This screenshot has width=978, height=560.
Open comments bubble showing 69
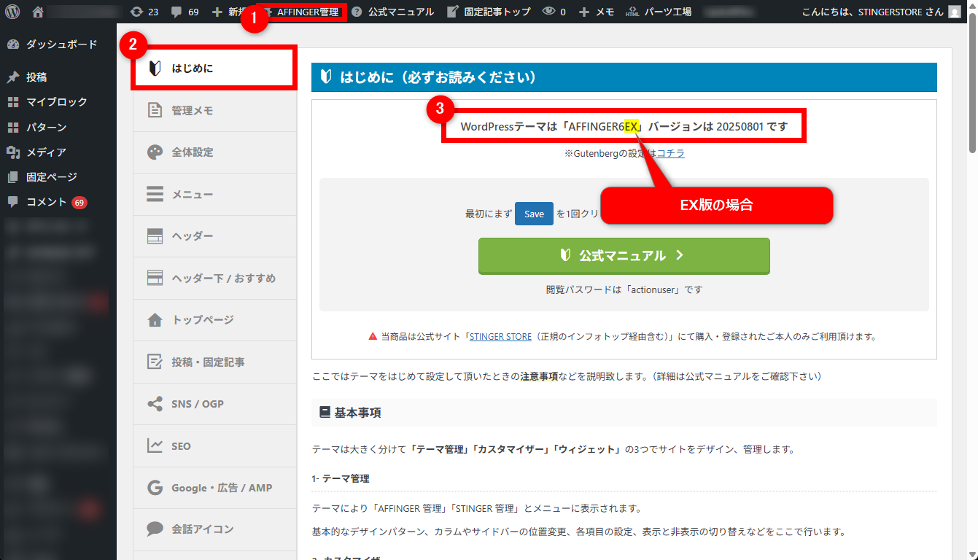tap(185, 12)
